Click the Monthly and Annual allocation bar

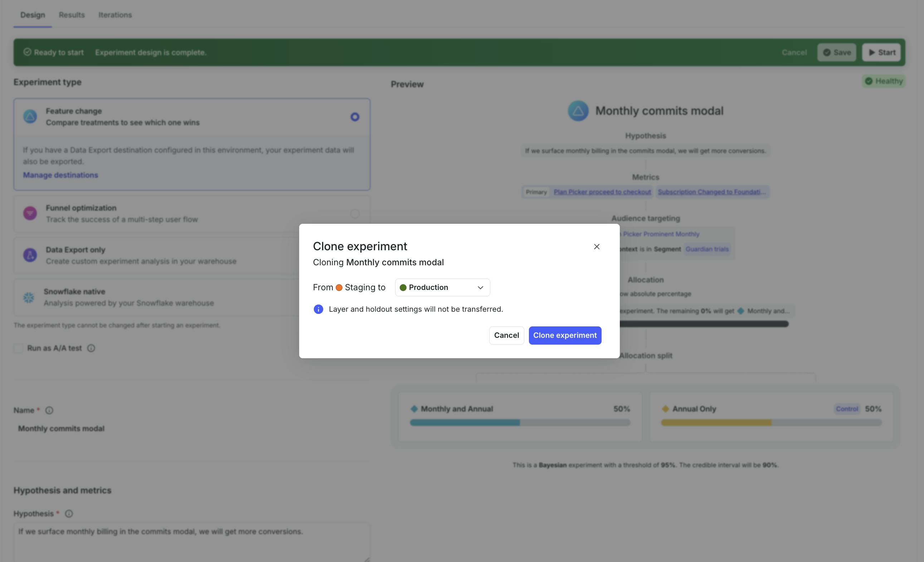pos(520,423)
